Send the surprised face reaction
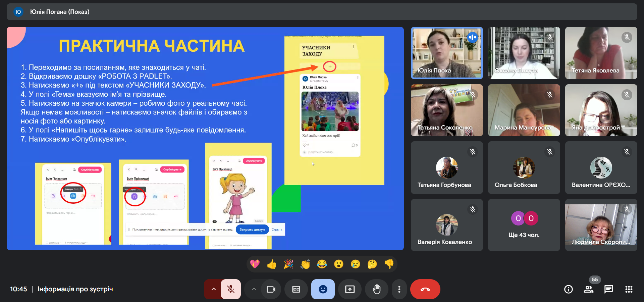This screenshot has width=644, height=302. tap(339, 264)
